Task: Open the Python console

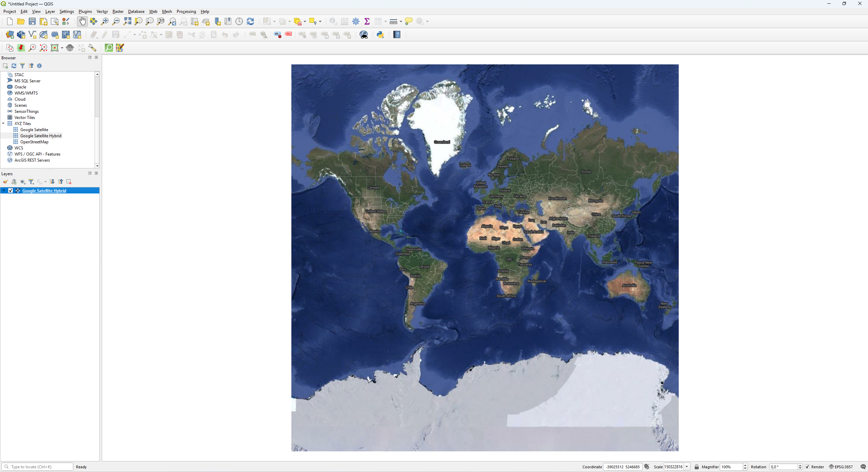Action: (380, 35)
